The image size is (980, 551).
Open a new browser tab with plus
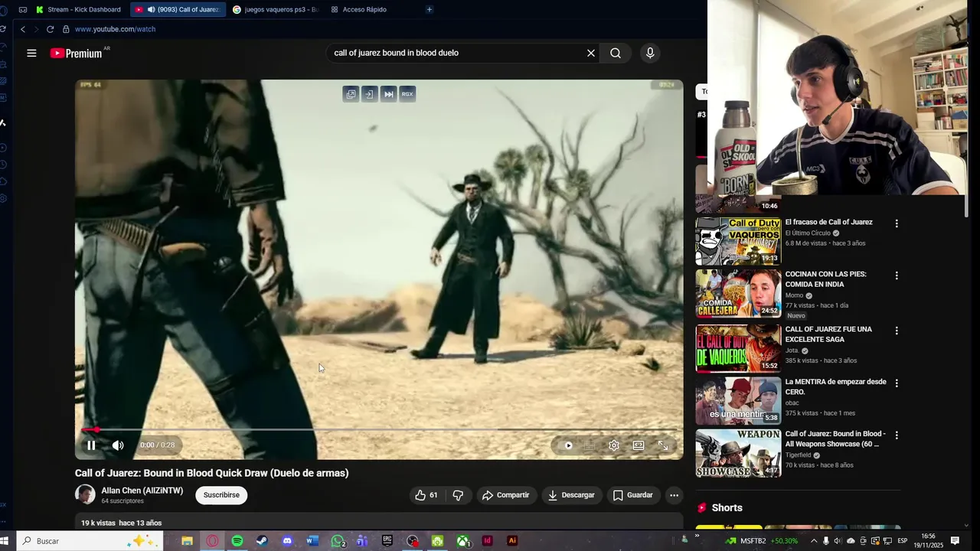click(430, 9)
